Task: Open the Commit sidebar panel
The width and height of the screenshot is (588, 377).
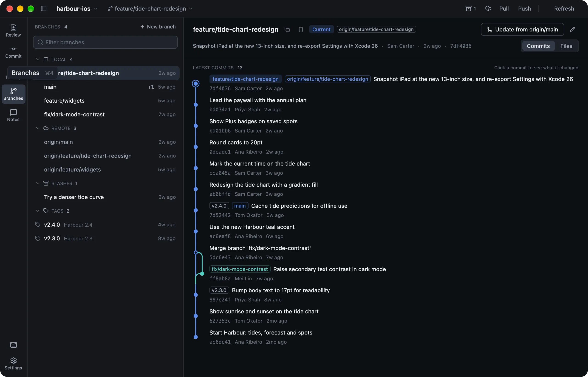Action: point(13,52)
